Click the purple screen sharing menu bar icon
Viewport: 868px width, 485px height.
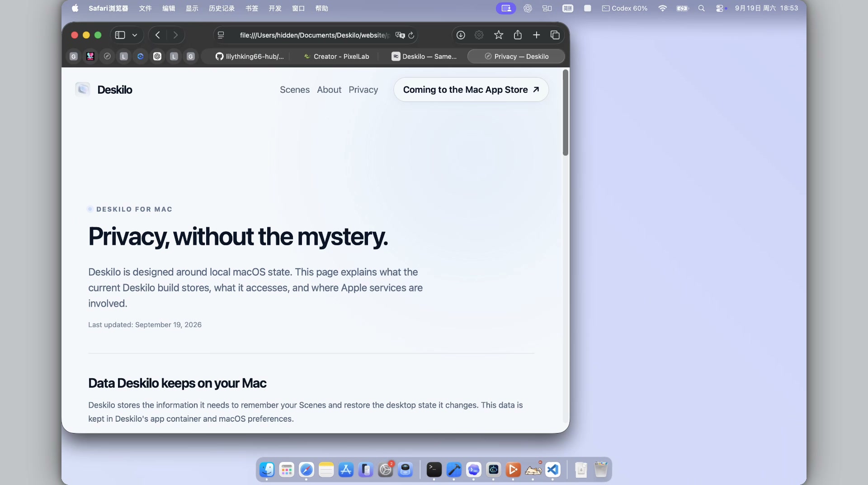506,8
